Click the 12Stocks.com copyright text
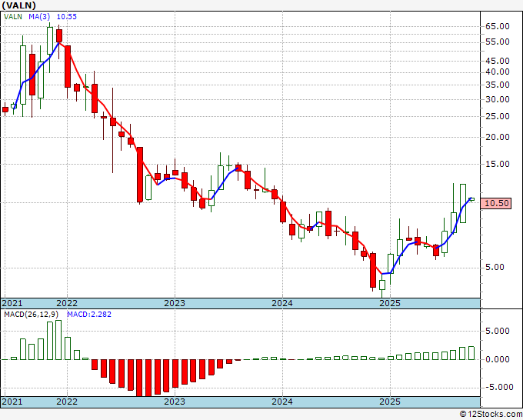Viewport: 523px width, 420px height. point(491,415)
